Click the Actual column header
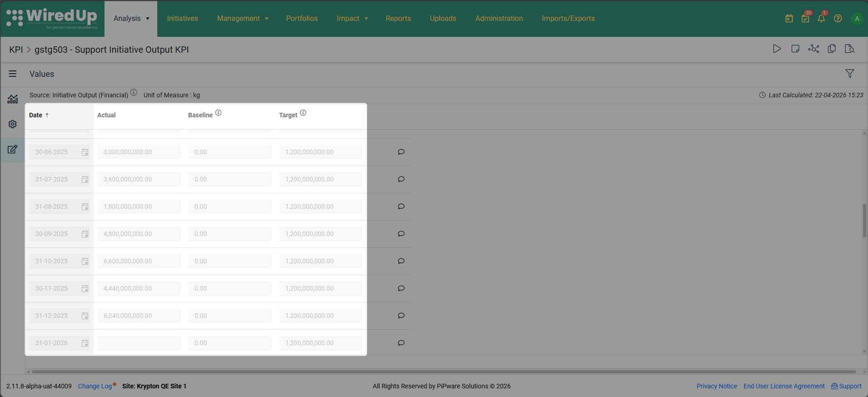 (x=106, y=115)
